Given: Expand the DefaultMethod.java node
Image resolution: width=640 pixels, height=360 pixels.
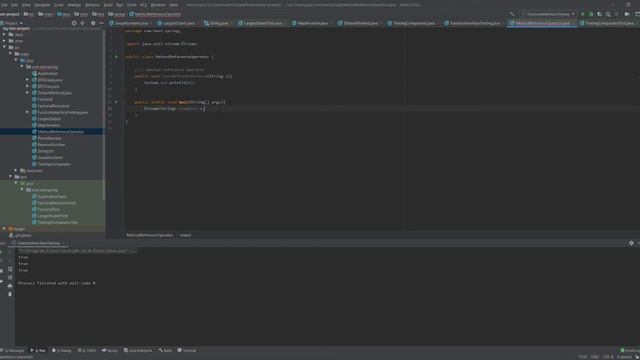Looking at the screenshot, I should pos(27,93).
